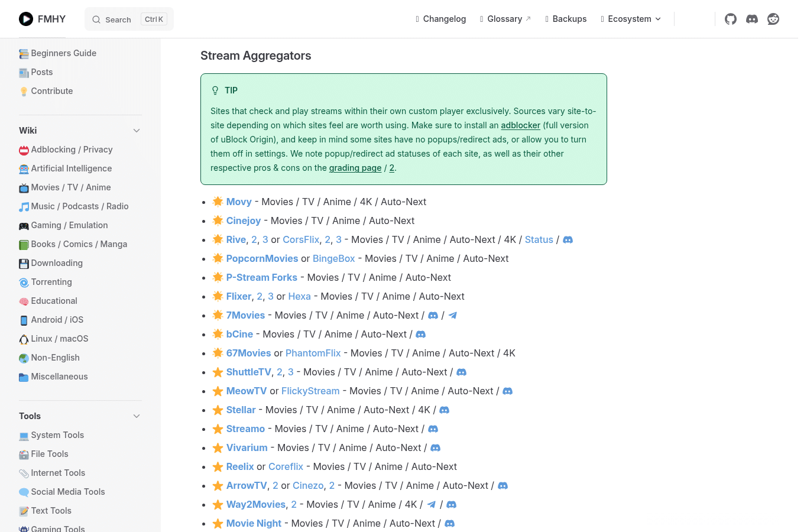The height and width of the screenshot is (532, 807).
Task: Open the adblocker link in tip
Action: click(520, 125)
